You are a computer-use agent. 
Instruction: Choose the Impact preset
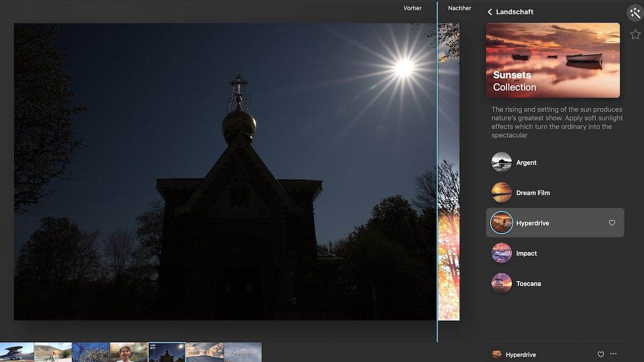click(x=526, y=254)
